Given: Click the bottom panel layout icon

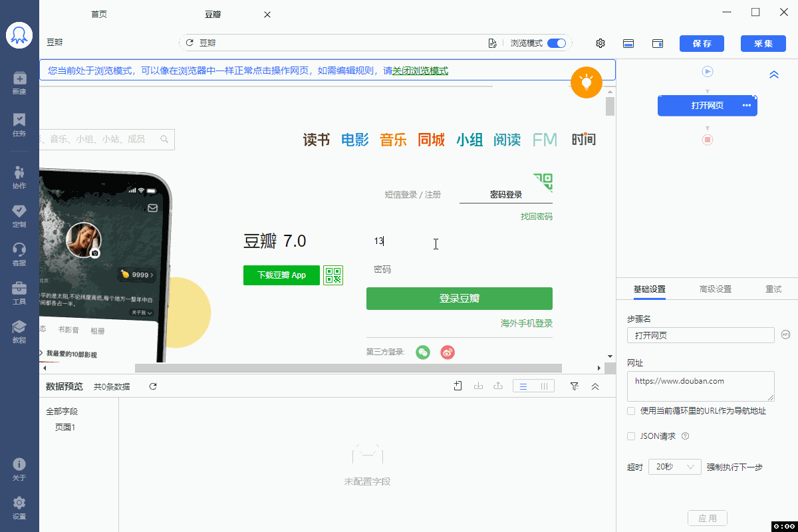Looking at the screenshot, I should point(628,43).
